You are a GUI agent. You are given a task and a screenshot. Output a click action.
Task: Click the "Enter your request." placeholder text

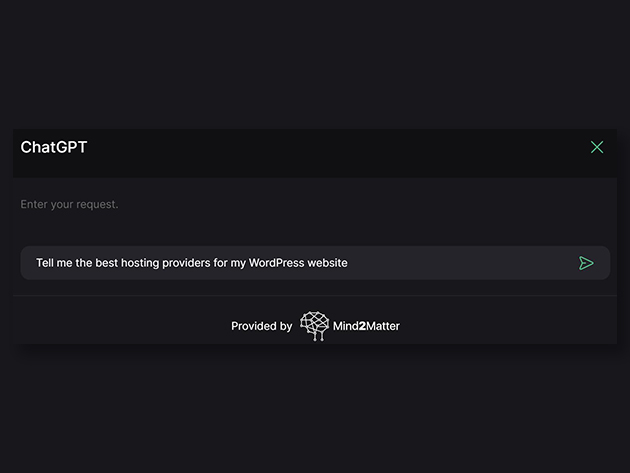pos(69,205)
